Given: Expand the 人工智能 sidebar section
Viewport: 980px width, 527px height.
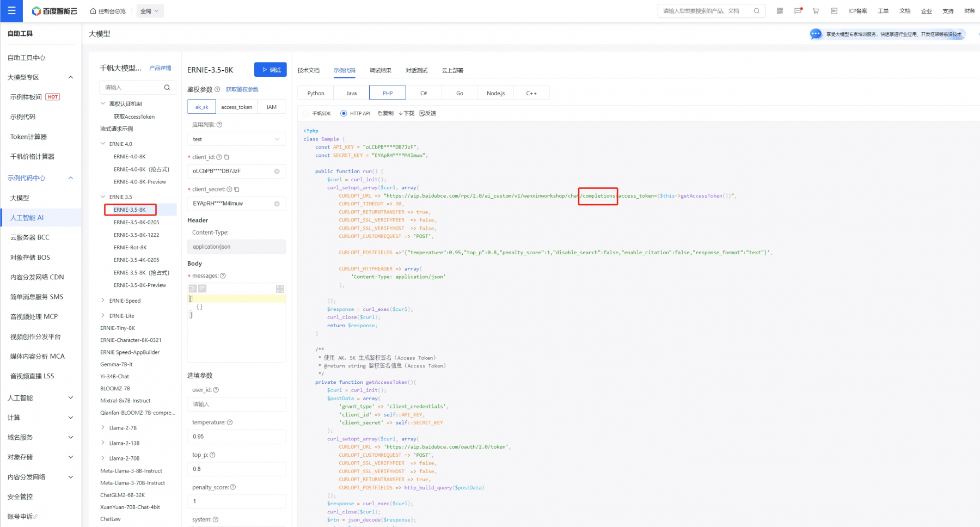Looking at the screenshot, I should coord(71,398).
